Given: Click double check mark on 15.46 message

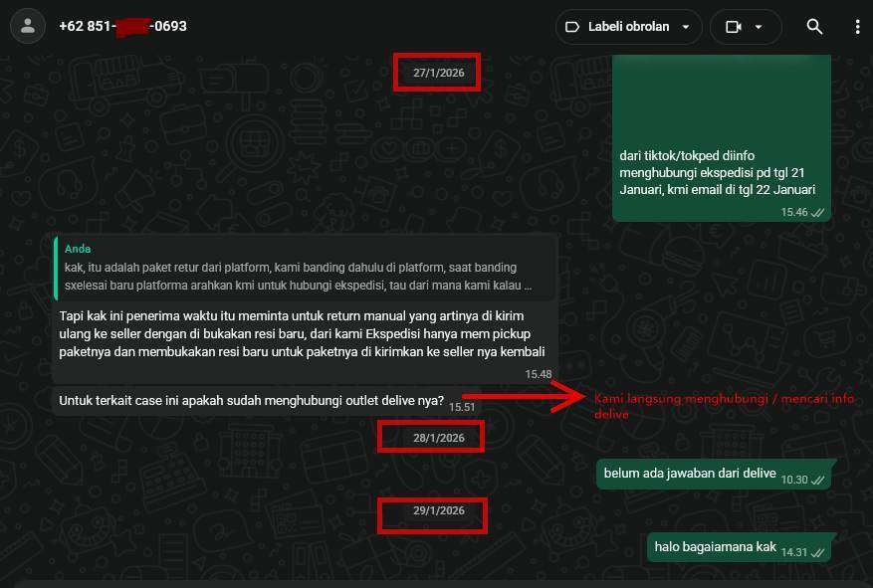Looking at the screenshot, I should 818,213.
